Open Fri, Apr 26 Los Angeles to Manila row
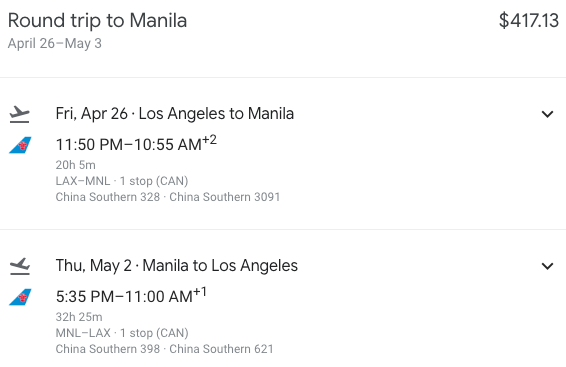Image resolution: width=566 pixels, height=367 pixels. (175, 114)
